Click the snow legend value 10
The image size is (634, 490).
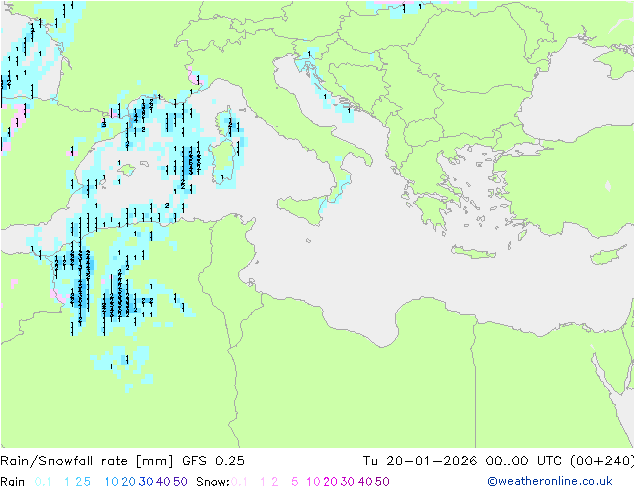coord(313,482)
